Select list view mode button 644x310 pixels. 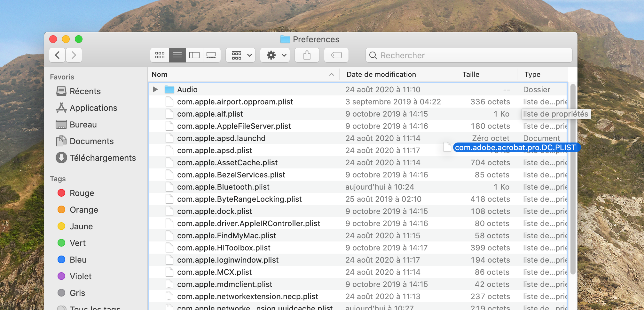tap(177, 55)
